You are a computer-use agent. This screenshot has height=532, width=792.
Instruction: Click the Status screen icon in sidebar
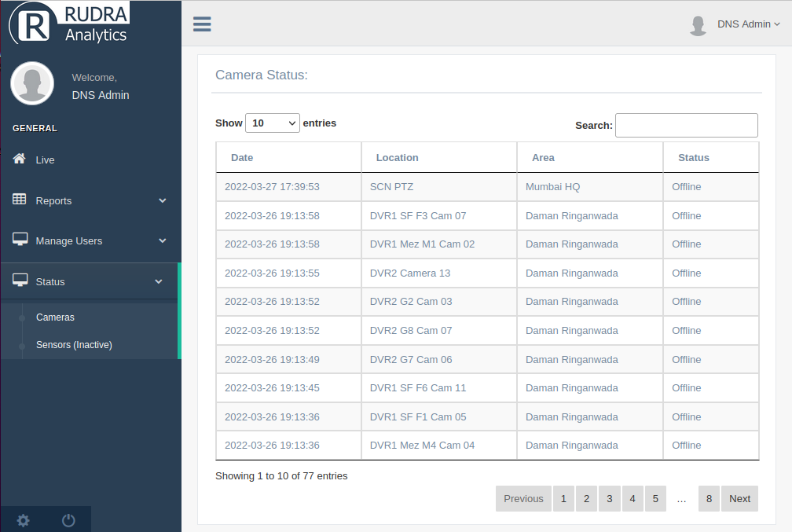click(x=20, y=280)
